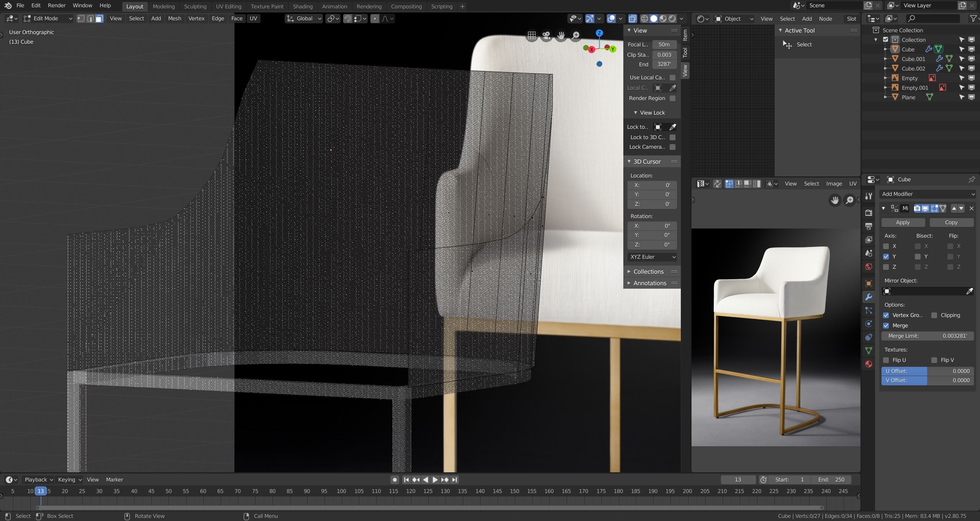Viewport: 980px width, 521px height.
Task: Disable the Merge checkbox
Action: pos(886,325)
